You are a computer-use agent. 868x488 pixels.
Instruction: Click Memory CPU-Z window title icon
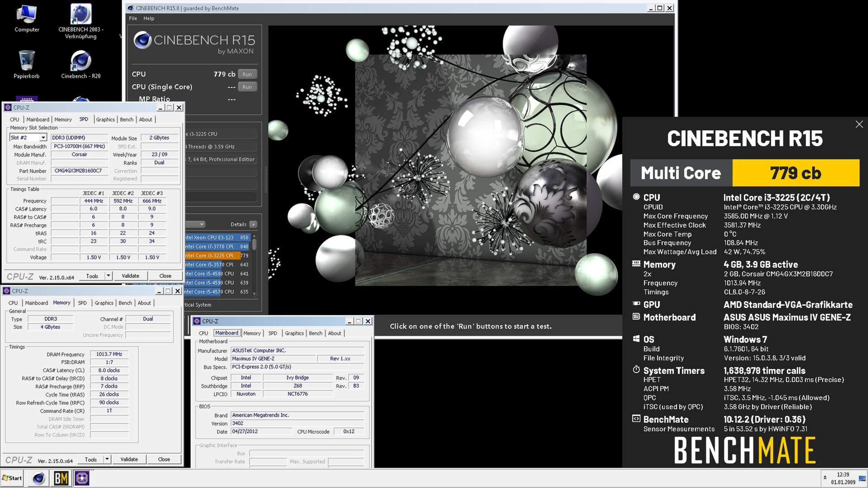point(7,291)
